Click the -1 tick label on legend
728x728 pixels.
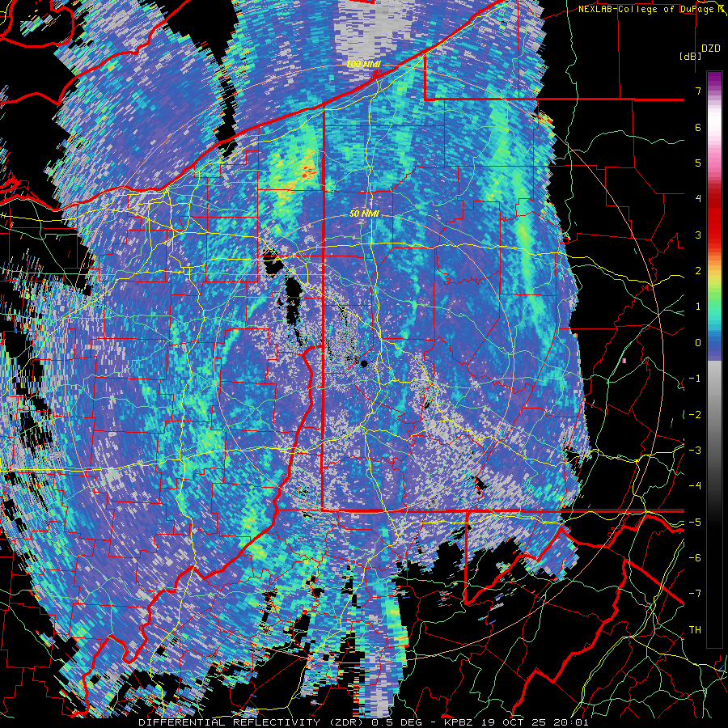[x=695, y=379]
